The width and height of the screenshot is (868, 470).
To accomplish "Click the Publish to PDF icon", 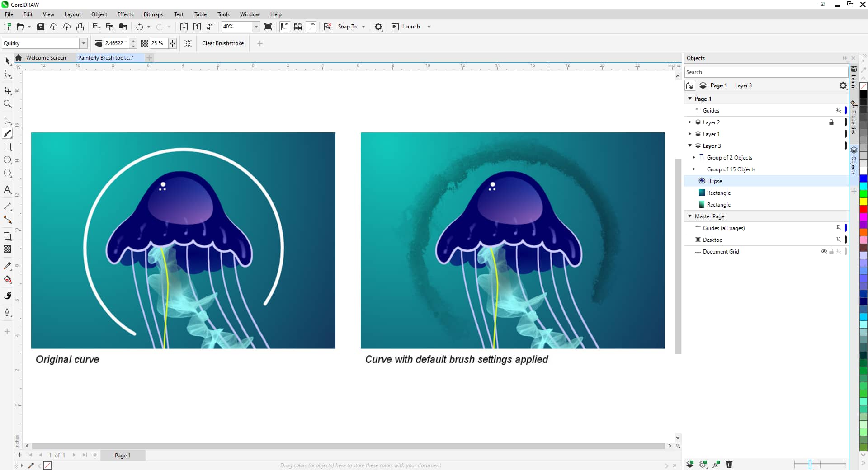I will [210, 27].
